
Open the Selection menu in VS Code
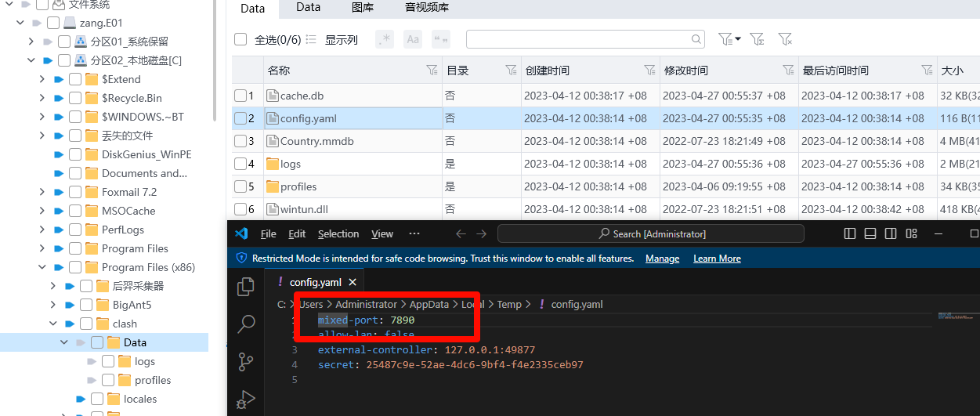point(338,233)
